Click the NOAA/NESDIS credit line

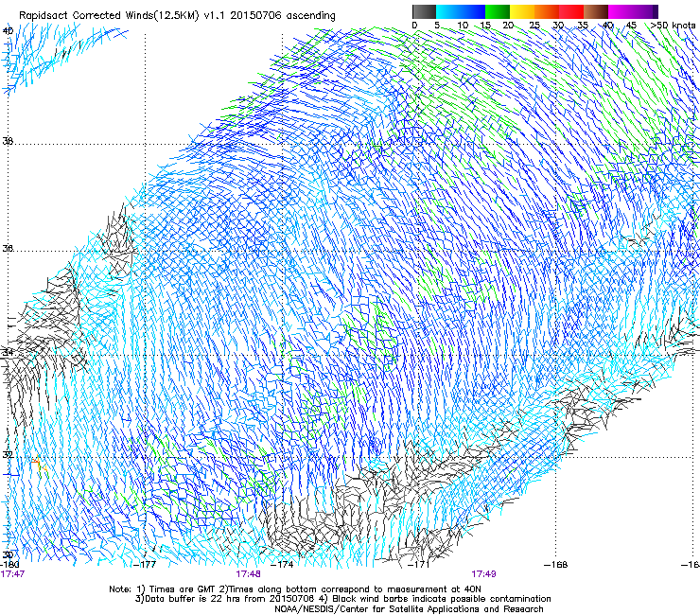[x=409, y=608]
